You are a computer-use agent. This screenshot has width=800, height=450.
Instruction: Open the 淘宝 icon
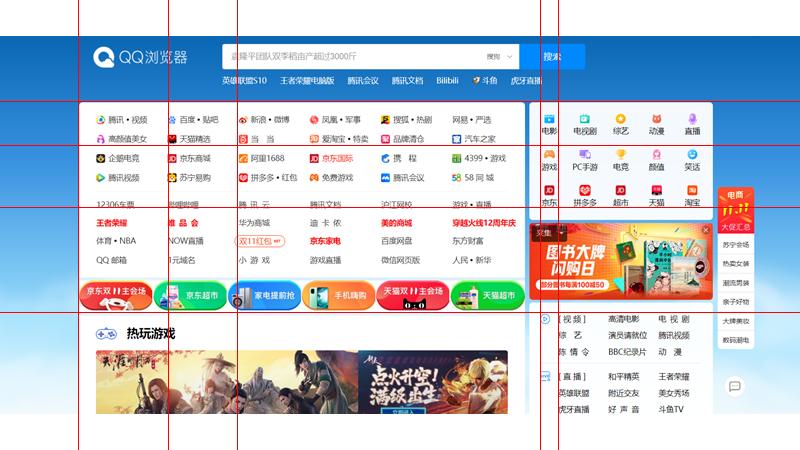click(x=692, y=190)
